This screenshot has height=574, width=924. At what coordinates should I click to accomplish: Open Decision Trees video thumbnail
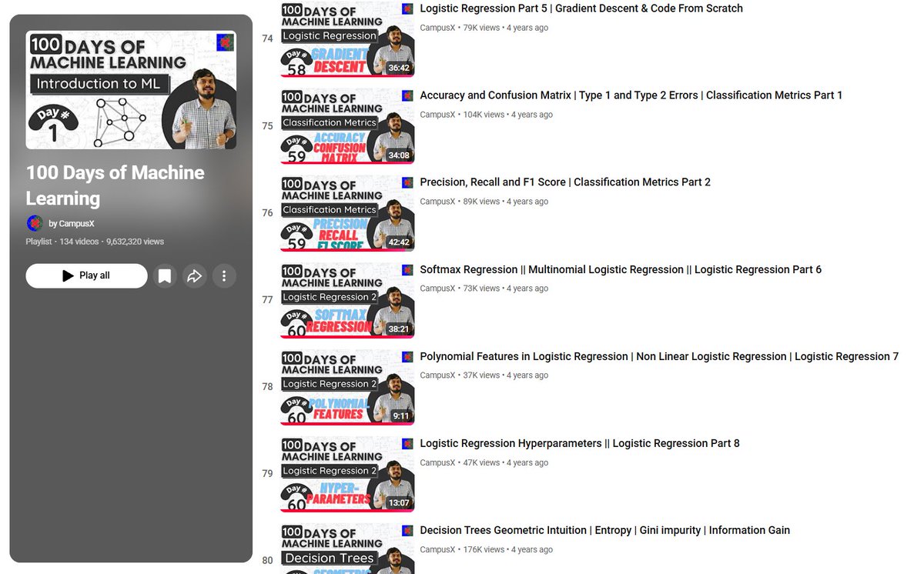pos(347,549)
